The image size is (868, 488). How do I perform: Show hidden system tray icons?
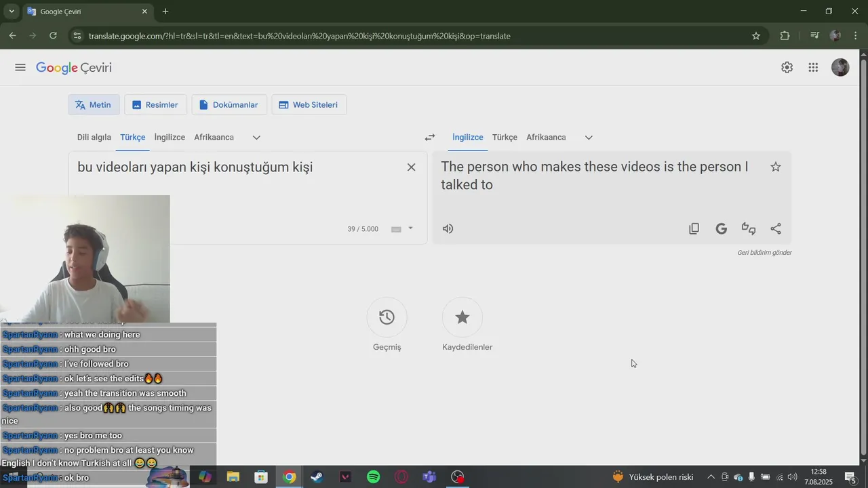pos(711,477)
